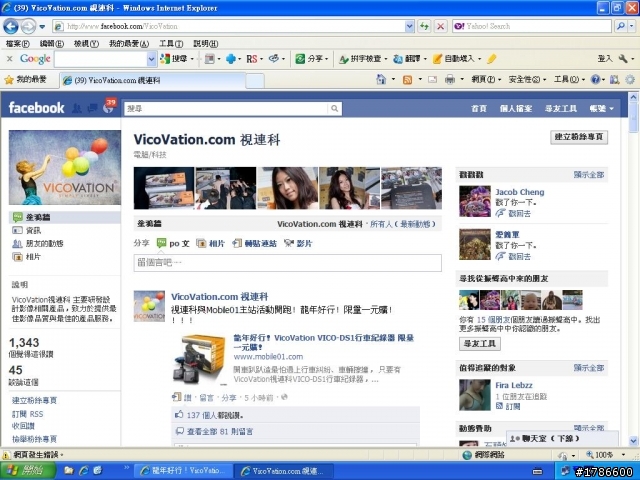Click the facebook logo
The width and height of the screenshot is (640, 480).
pyautogui.click(x=36, y=108)
